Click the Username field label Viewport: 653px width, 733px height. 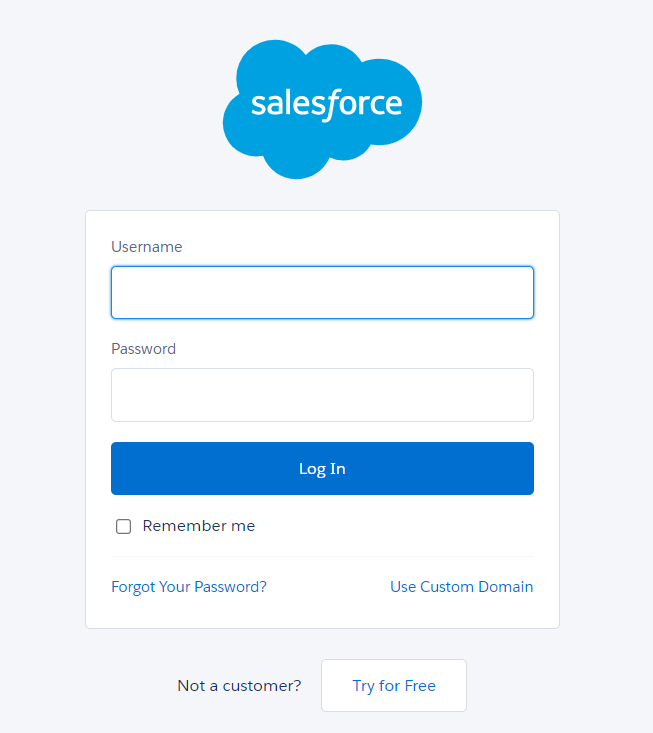[x=147, y=247]
